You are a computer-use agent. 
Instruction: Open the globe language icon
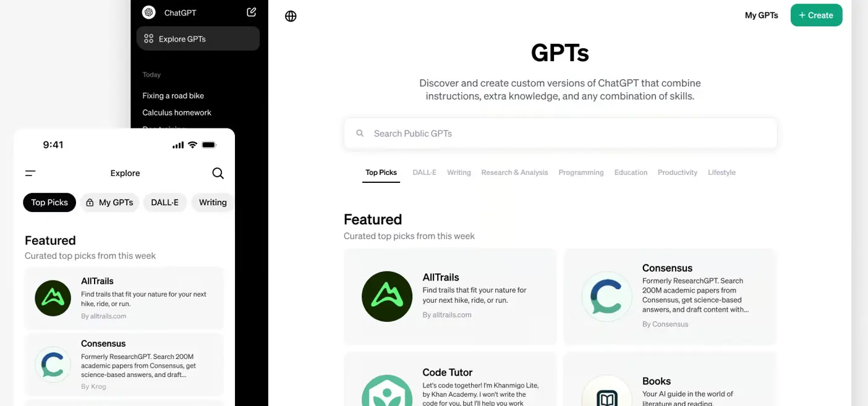tap(291, 16)
